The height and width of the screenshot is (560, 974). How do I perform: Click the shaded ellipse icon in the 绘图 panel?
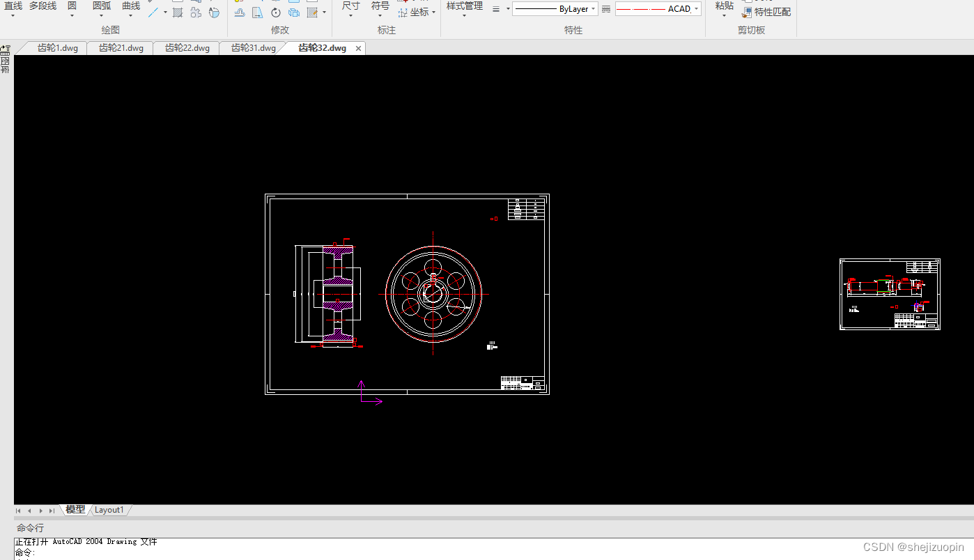tap(214, 12)
